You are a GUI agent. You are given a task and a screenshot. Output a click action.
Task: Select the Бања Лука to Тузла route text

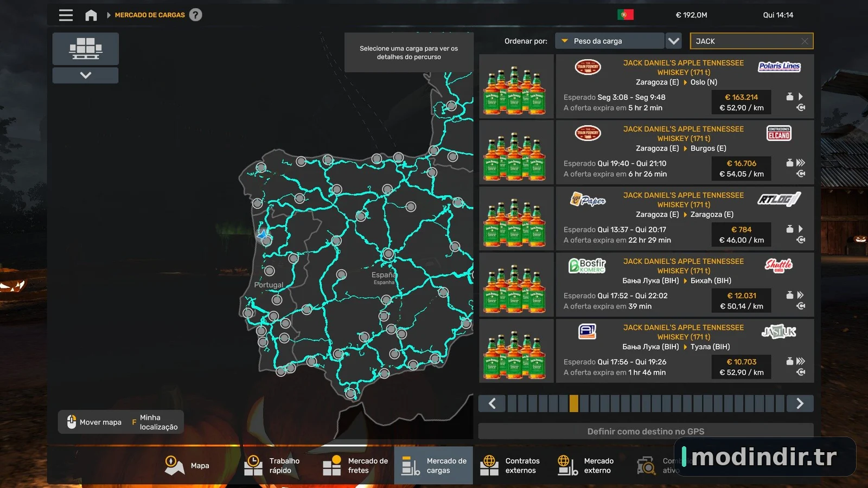coord(676,347)
